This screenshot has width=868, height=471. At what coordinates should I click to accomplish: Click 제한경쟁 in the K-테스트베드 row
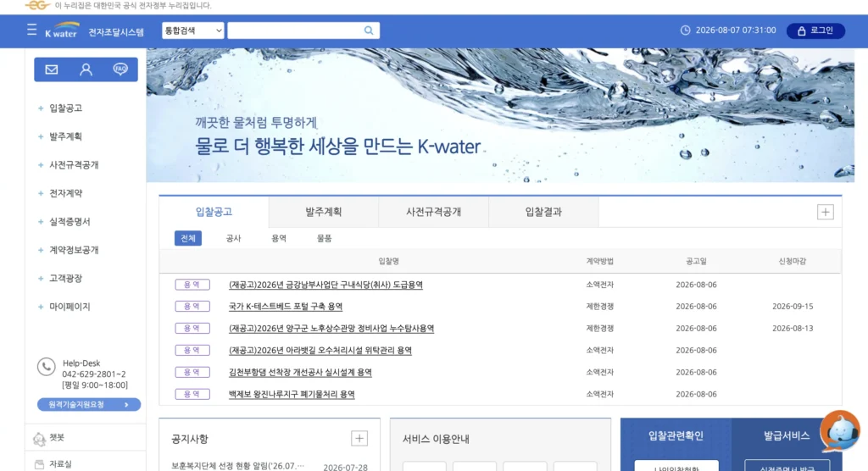599,306
